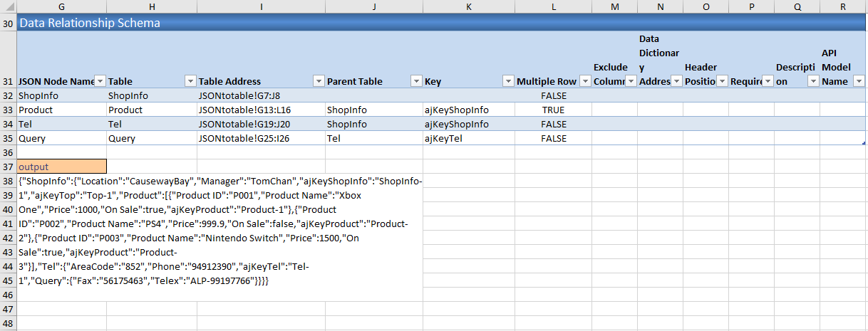The width and height of the screenshot is (868, 331).
Task: Open the Parent Table filter dropdown
Action: tap(415, 81)
